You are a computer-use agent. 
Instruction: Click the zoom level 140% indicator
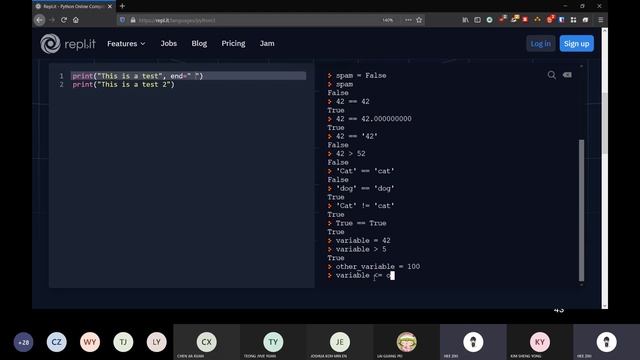(x=387, y=20)
